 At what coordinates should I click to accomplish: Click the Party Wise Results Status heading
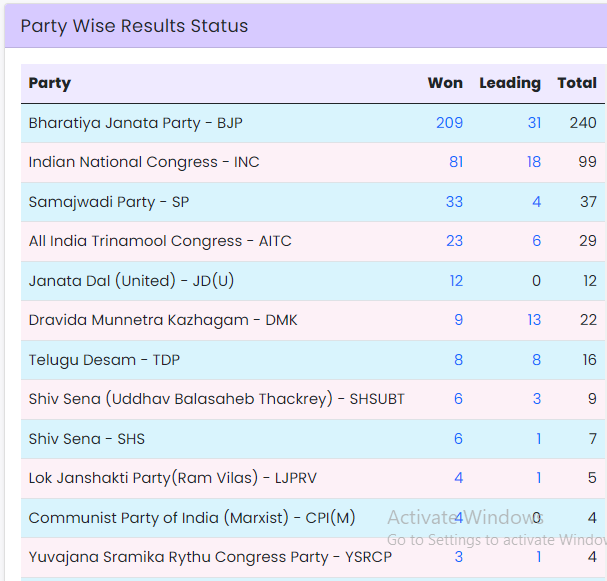click(x=134, y=26)
